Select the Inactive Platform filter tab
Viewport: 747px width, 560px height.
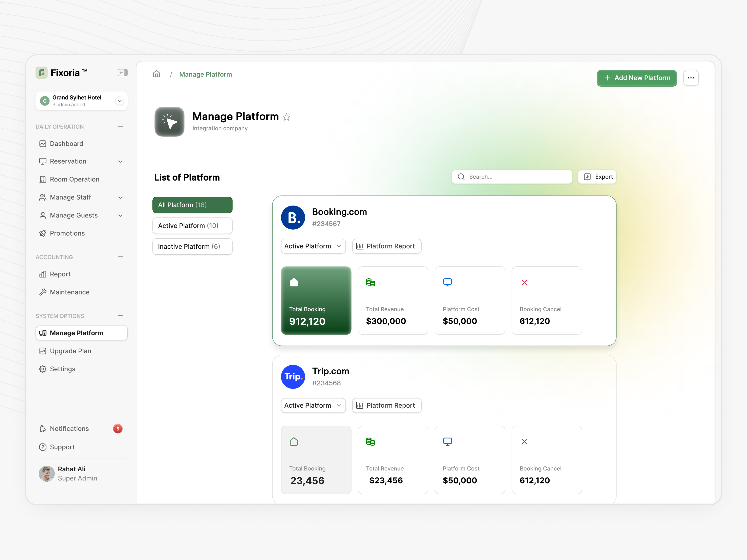pos(192,246)
